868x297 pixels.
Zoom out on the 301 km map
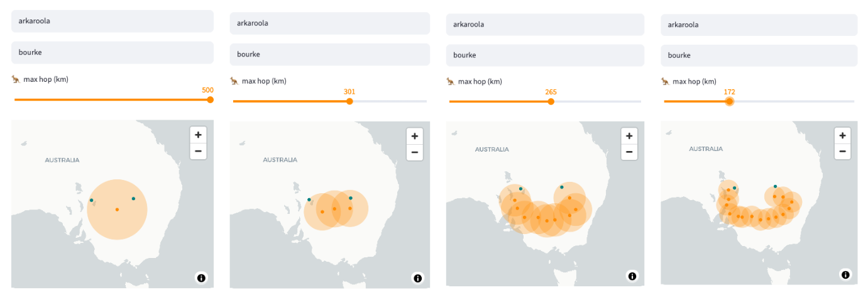pos(414,152)
